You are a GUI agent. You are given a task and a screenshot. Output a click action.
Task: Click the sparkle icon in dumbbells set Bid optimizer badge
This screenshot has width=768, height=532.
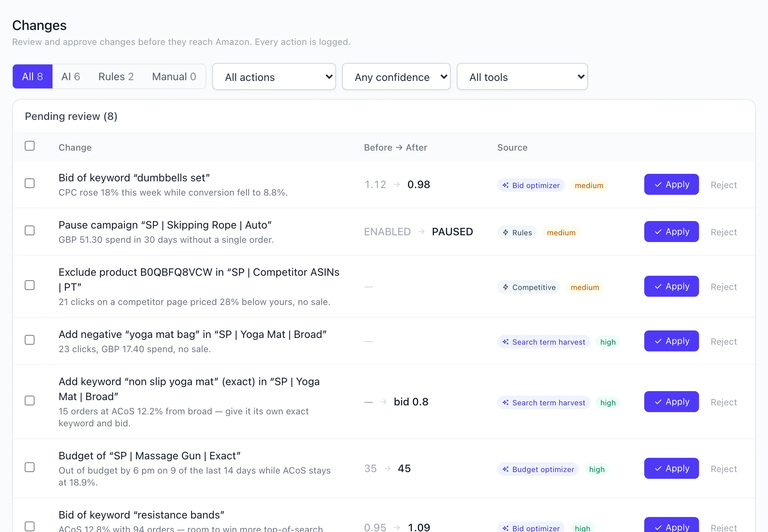(505, 185)
